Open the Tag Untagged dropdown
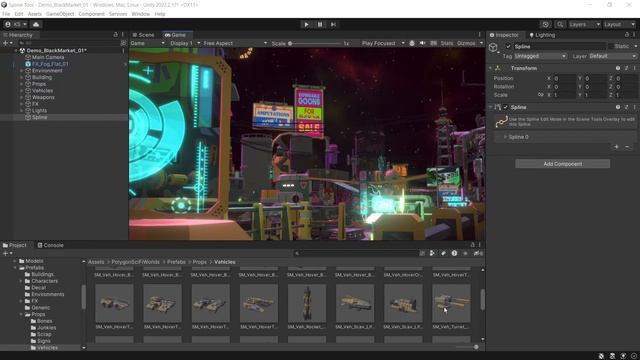 [540, 56]
